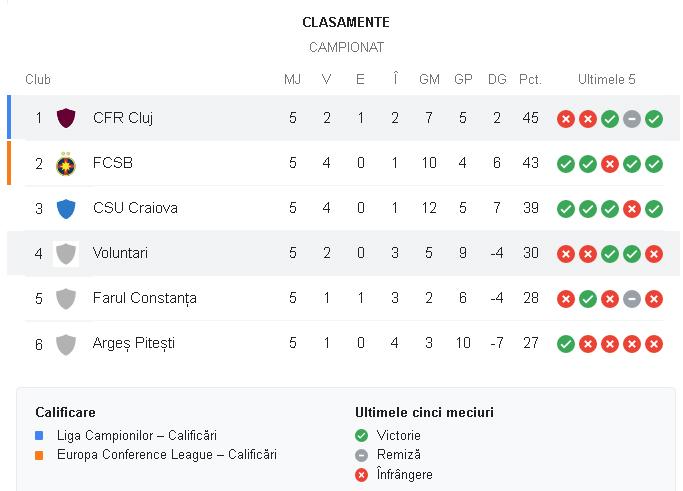Open the Voluntari team link
Image resolution: width=683 pixels, height=491 pixels.
(x=120, y=253)
